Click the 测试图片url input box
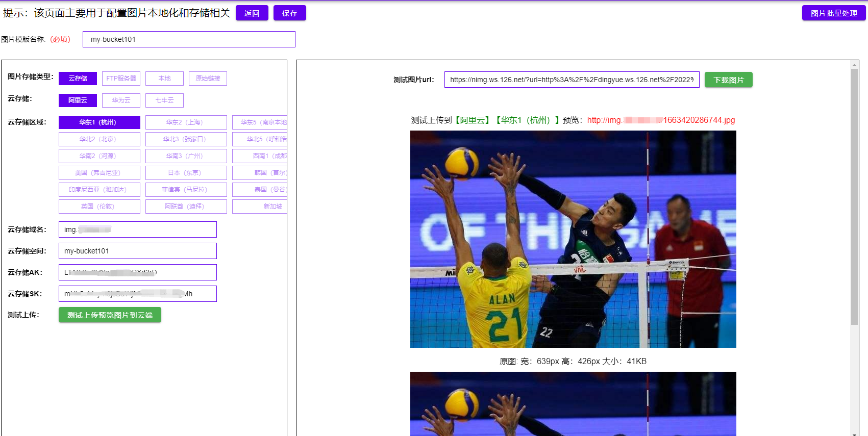This screenshot has height=436, width=868. [572, 80]
